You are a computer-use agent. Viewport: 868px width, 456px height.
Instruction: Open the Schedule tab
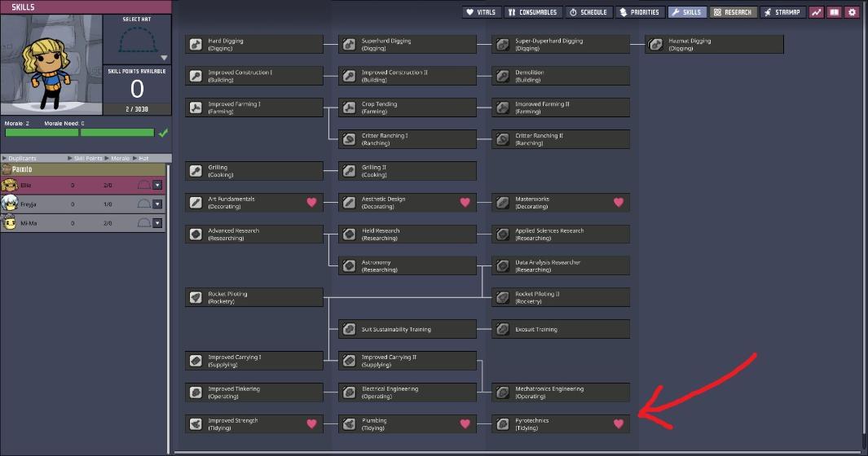(x=589, y=12)
